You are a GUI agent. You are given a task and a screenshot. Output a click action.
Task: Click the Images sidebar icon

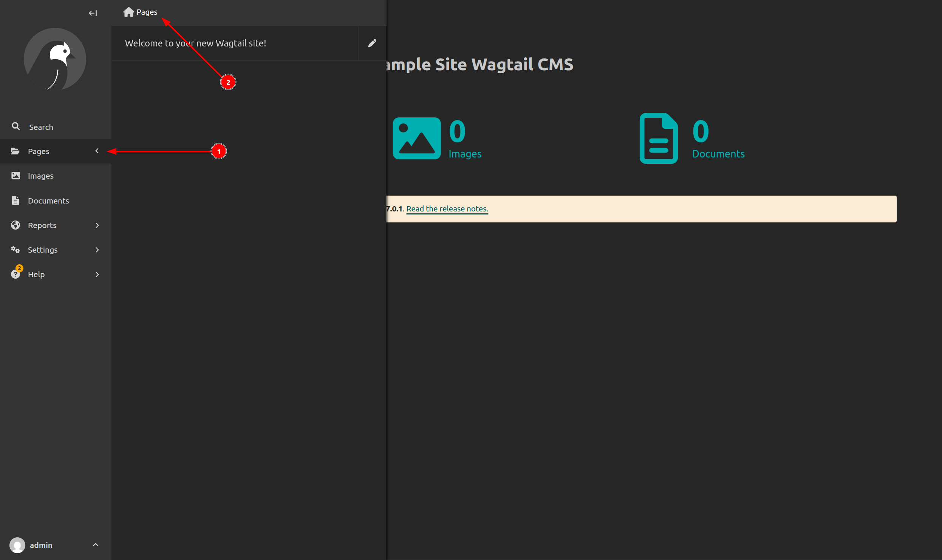coord(15,176)
